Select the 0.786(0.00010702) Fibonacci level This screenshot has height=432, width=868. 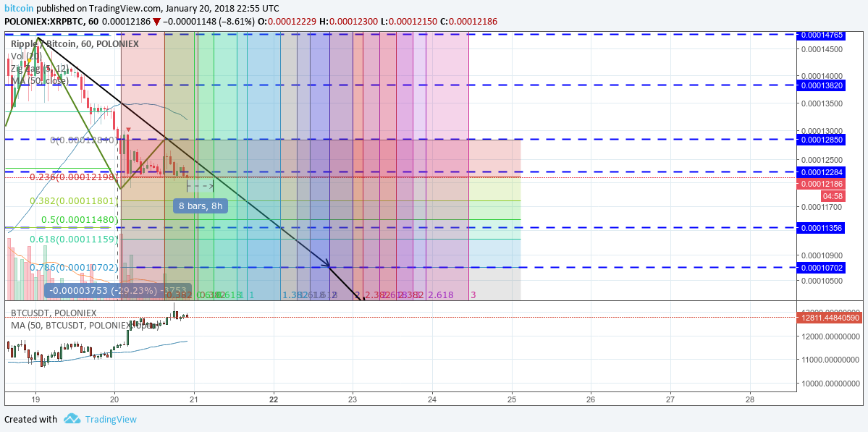[74, 267]
